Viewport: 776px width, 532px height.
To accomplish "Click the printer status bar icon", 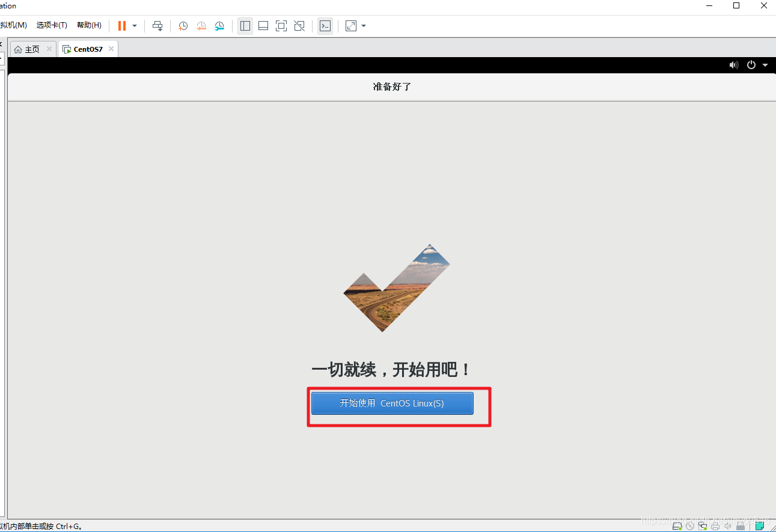I will [715, 526].
